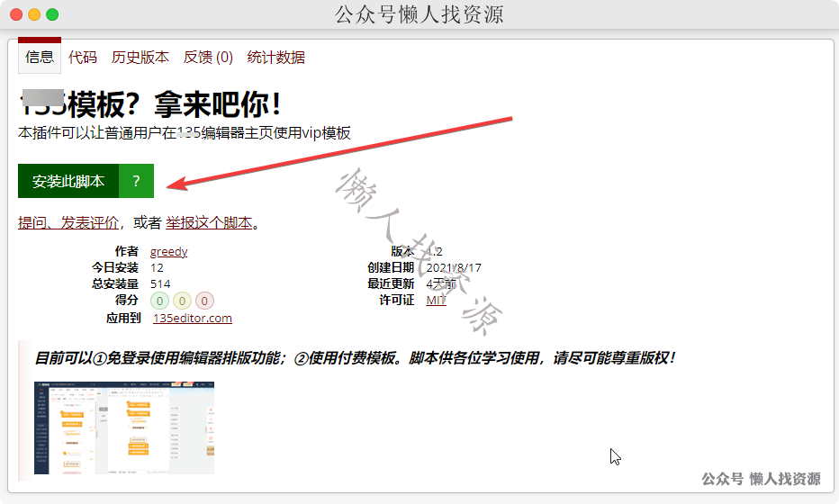The height and width of the screenshot is (504, 839).
Task: Open the 统计数据 tab
Action: point(276,58)
